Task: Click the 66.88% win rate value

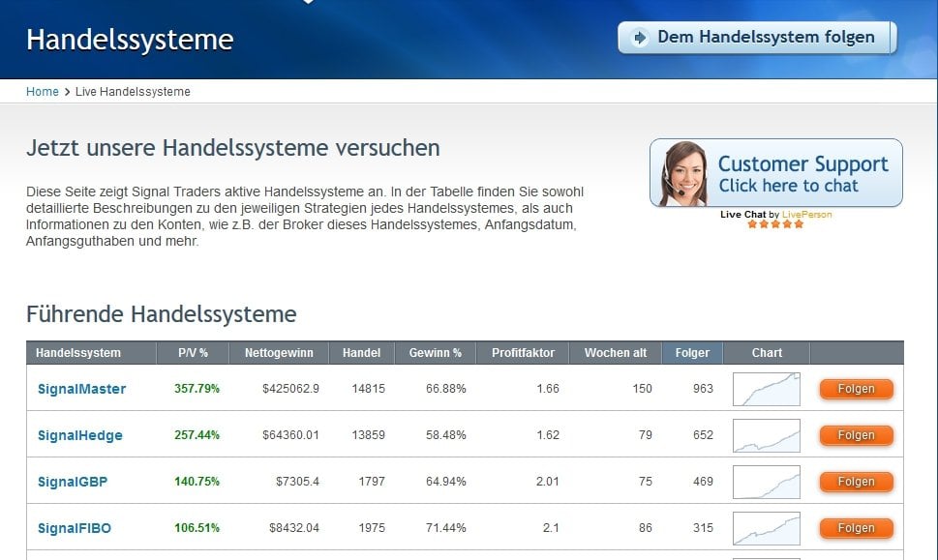Action: click(x=445, y=389)
